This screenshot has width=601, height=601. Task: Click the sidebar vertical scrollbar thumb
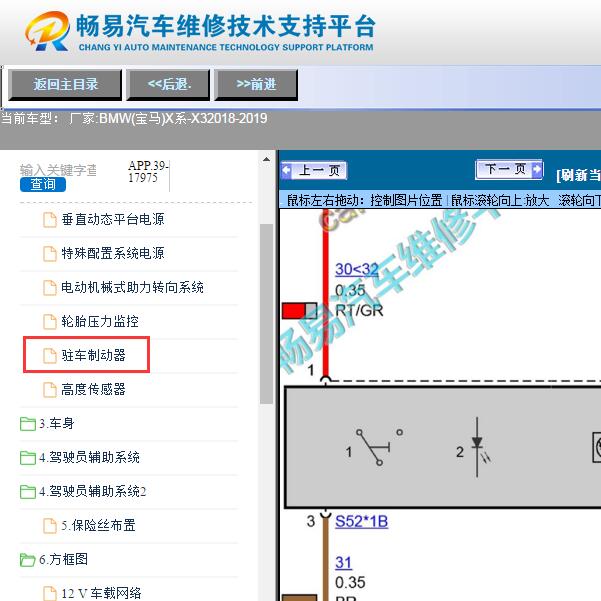(266, 314)
